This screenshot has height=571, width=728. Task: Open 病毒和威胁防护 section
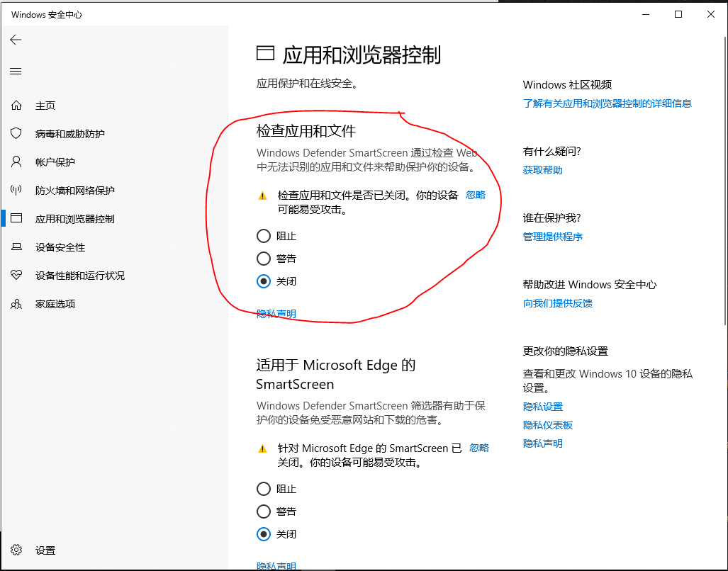[69, 134]
